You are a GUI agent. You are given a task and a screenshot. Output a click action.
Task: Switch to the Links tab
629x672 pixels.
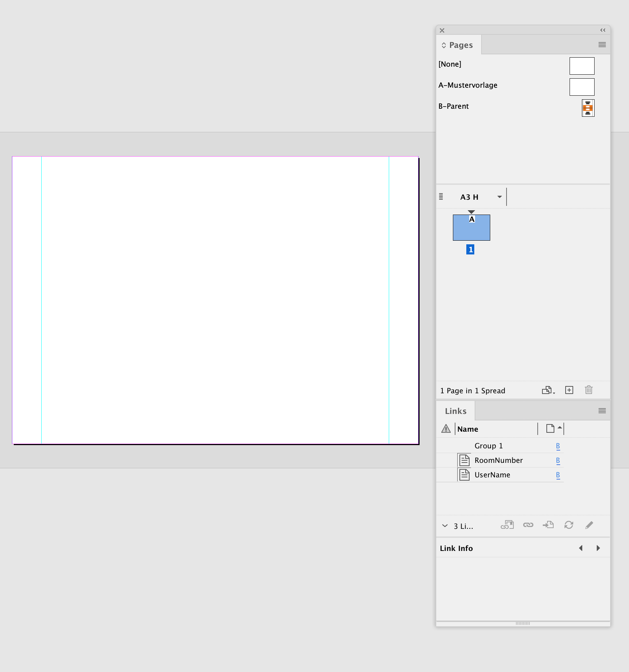click(x=455, y=411)
